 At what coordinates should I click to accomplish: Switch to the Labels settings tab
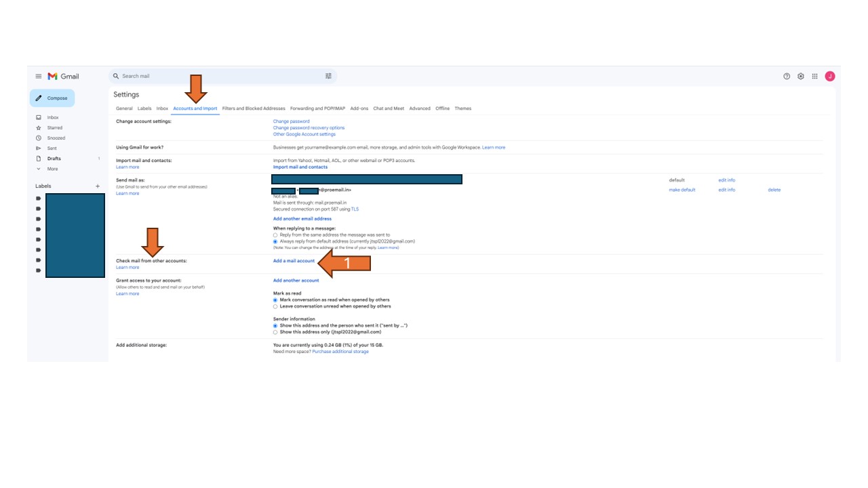[144, 108]
